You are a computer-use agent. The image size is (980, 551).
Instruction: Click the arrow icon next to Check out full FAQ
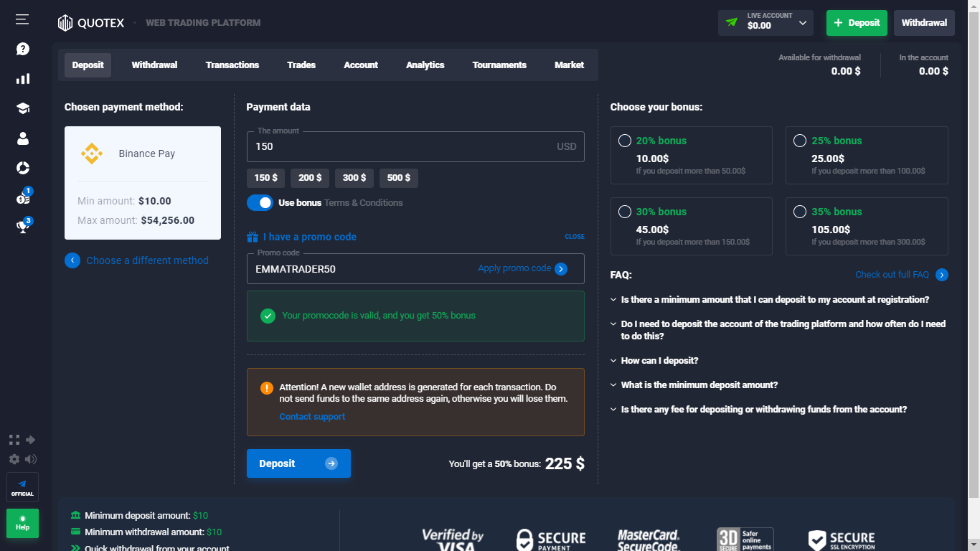(942, 275)
